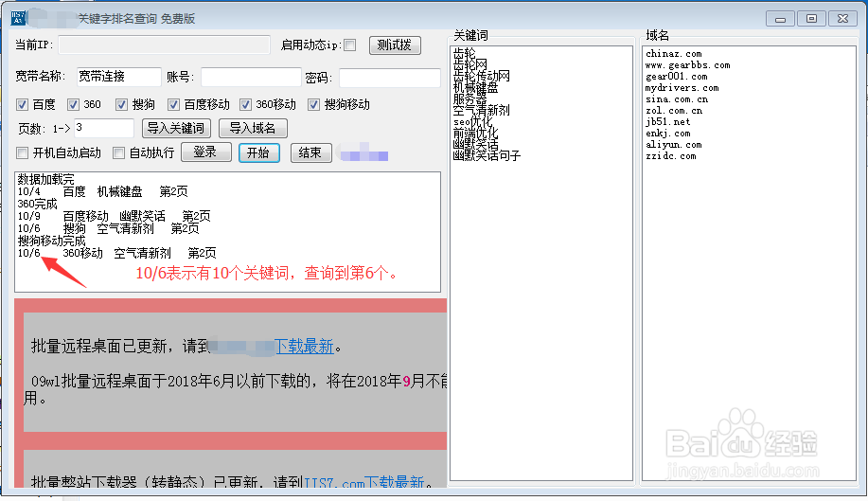
Task: Open the IIS7.com下载最新 link
Action: point(364,482)
